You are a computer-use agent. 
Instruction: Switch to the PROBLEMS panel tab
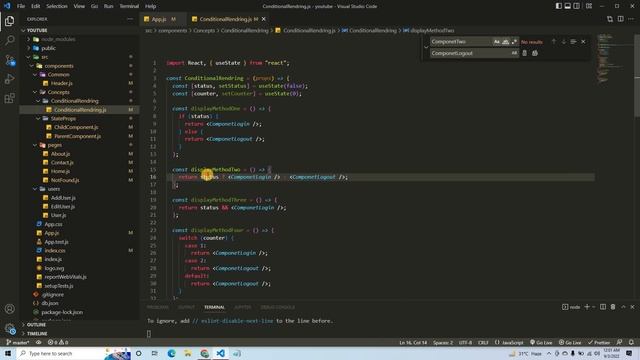click(157, 307)
